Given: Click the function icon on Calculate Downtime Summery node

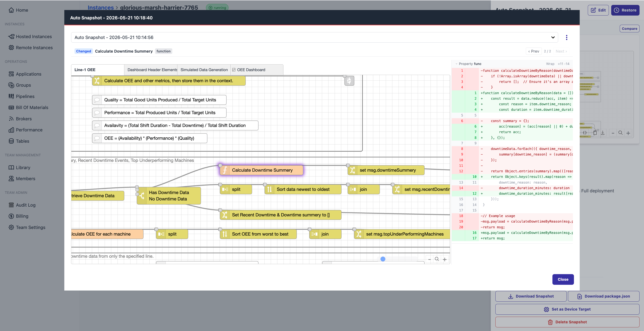Looking at the screenshot, I should coord(225,170).
